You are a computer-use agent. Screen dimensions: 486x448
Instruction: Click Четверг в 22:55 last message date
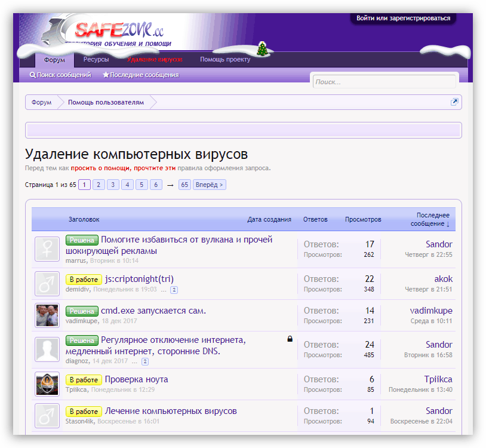[x=428, y=254]
